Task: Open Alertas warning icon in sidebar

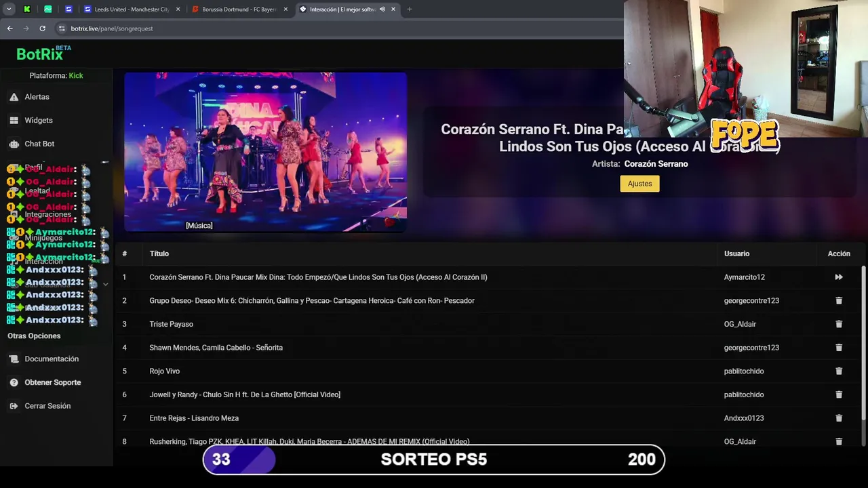Action: point(14,97)
